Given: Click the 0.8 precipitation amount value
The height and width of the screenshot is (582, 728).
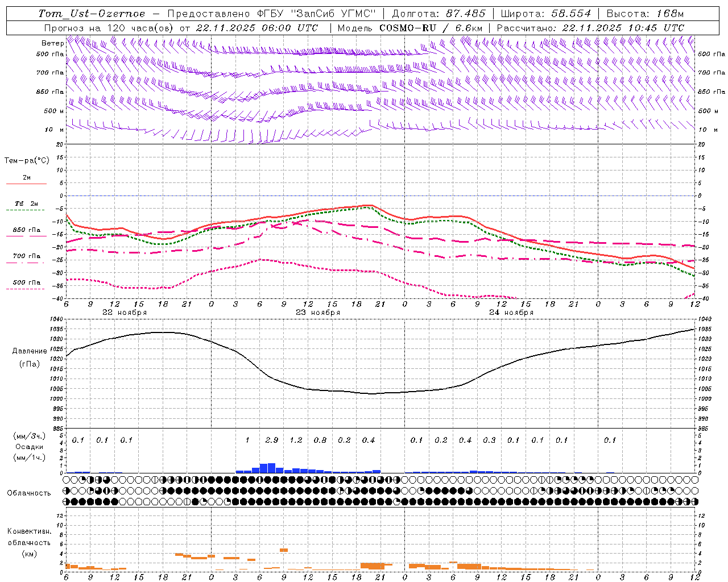Looking at the screenshot, I should click(x=320, y=440).
